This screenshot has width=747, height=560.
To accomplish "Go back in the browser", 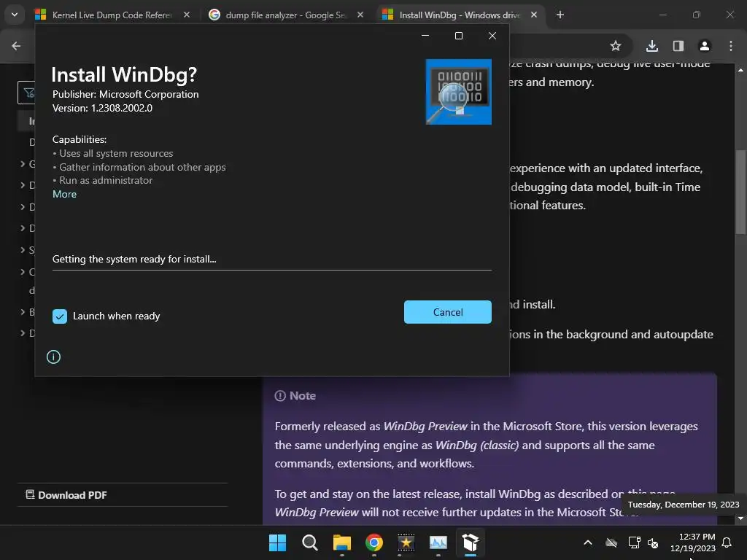I will point(16,46).
